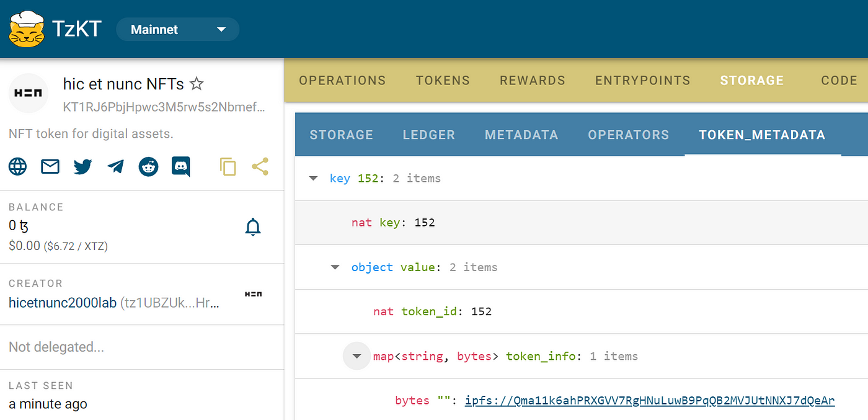Switch to the OPERATIONS tab
This screenshot has width=868, height=420.
[342, 81]
